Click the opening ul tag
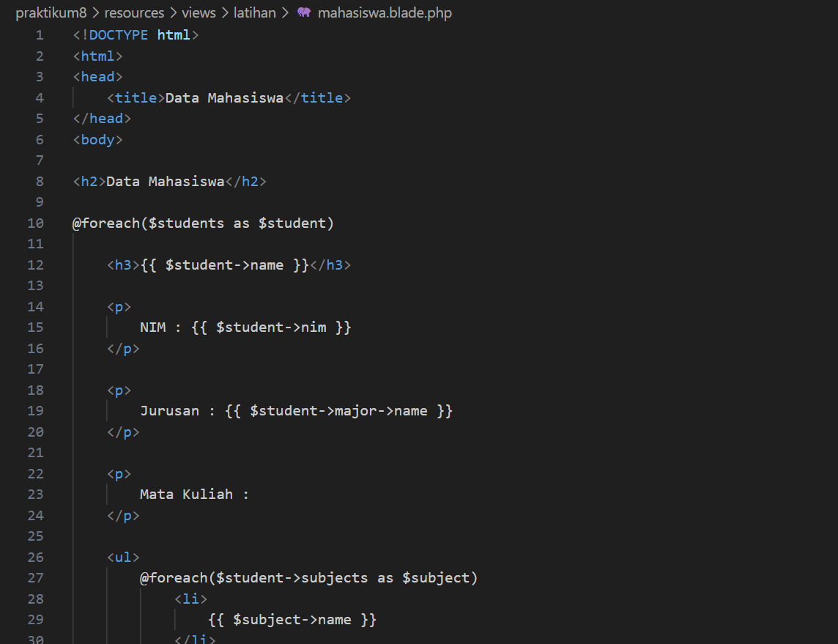Viewport: 838px width, 644px height. (123, 557)
